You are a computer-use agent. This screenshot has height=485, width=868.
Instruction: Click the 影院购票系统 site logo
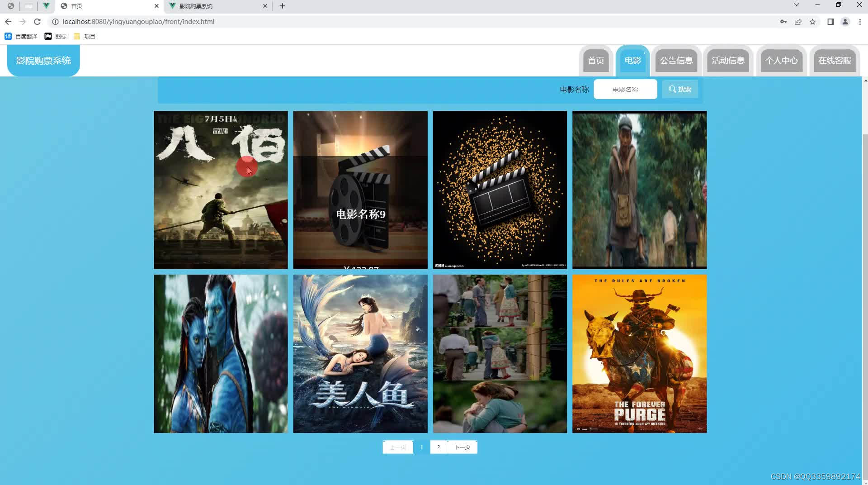43,60
